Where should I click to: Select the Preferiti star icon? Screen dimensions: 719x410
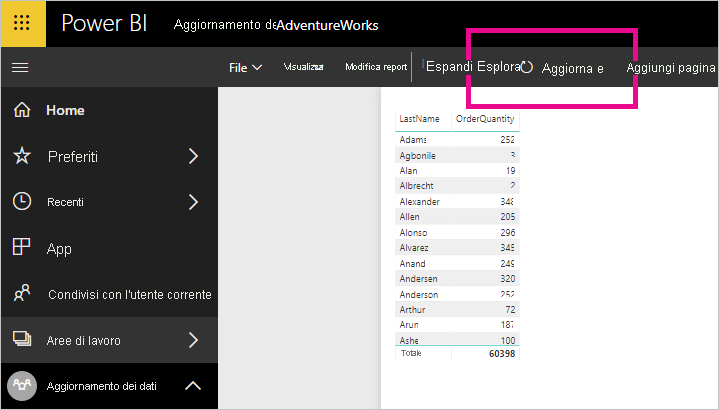click(x=22, y=156)
